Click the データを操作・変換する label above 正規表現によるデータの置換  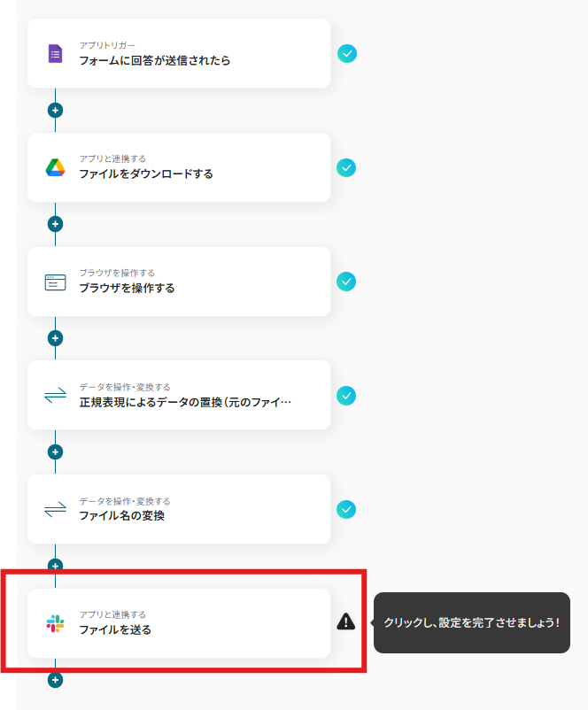tap(125, 387)
